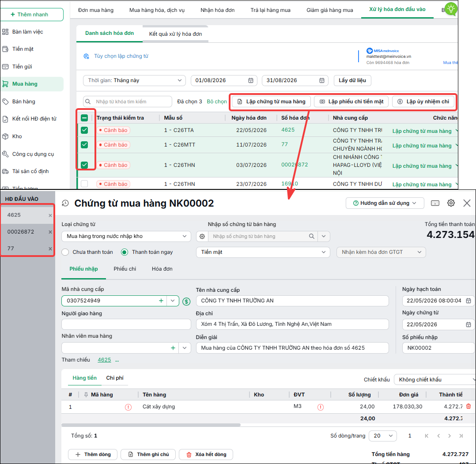Open the settings gear in voucher header
476x464 pixels.
451,203
